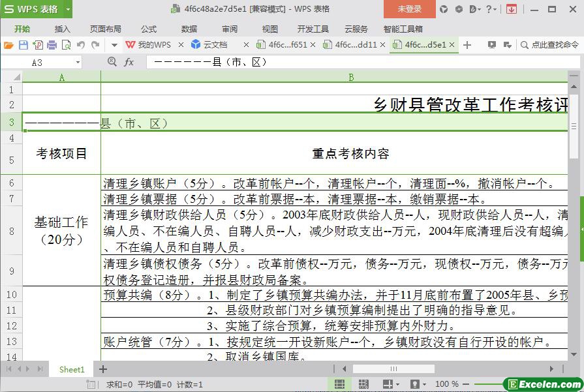Click the Export to PDF icon

click(x=38, y=45)
